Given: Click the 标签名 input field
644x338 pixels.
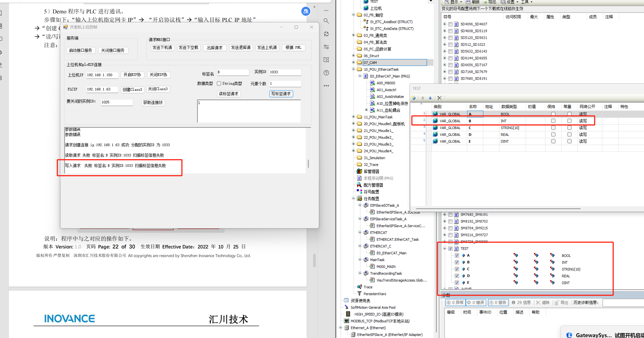Looking at the screenshot, I should point(233,72).
